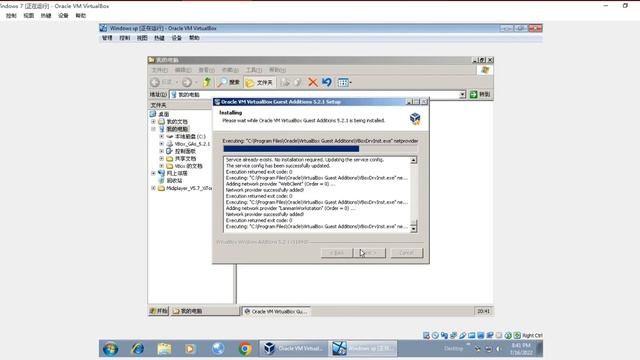The width and height of the screenshot is (640, 360).
Task: Expand the 本地磁盘 (C:) node
Action: point(162,136)
